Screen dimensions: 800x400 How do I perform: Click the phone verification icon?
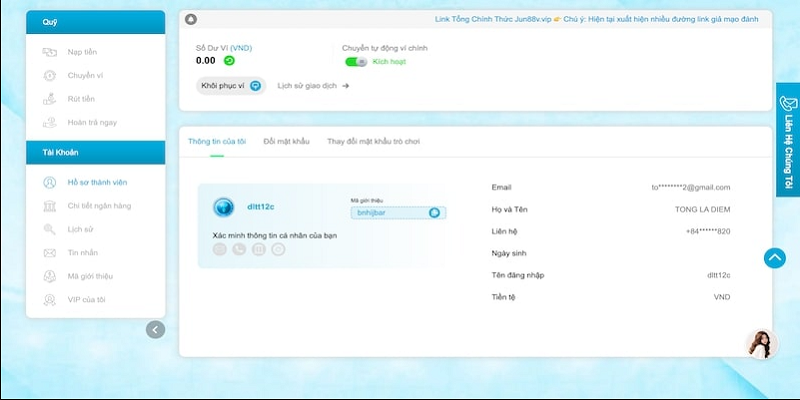(239, 249)
